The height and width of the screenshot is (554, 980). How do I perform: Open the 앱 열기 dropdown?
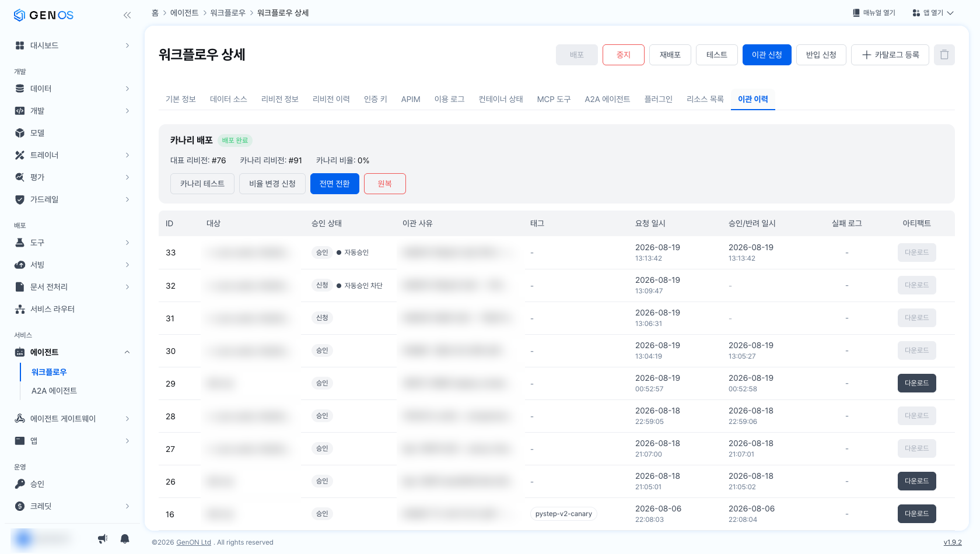(933, 13)
